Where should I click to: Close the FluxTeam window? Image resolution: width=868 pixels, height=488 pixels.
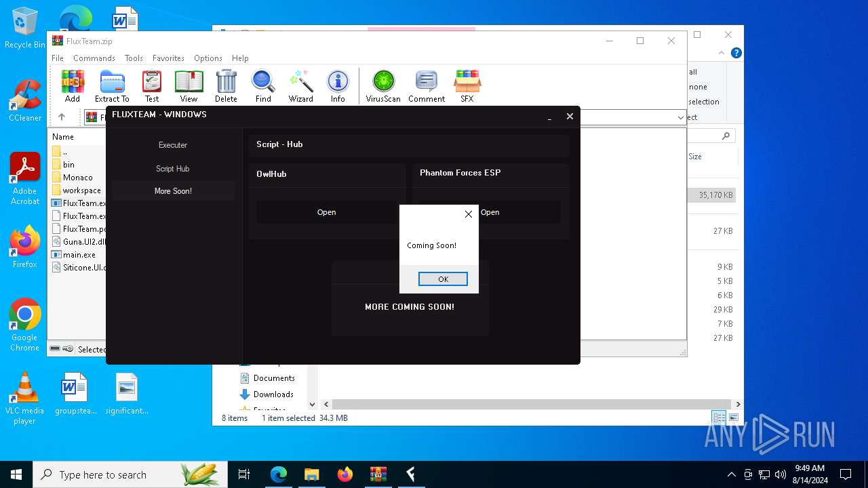pyautogui.click(x=570, y=117)
